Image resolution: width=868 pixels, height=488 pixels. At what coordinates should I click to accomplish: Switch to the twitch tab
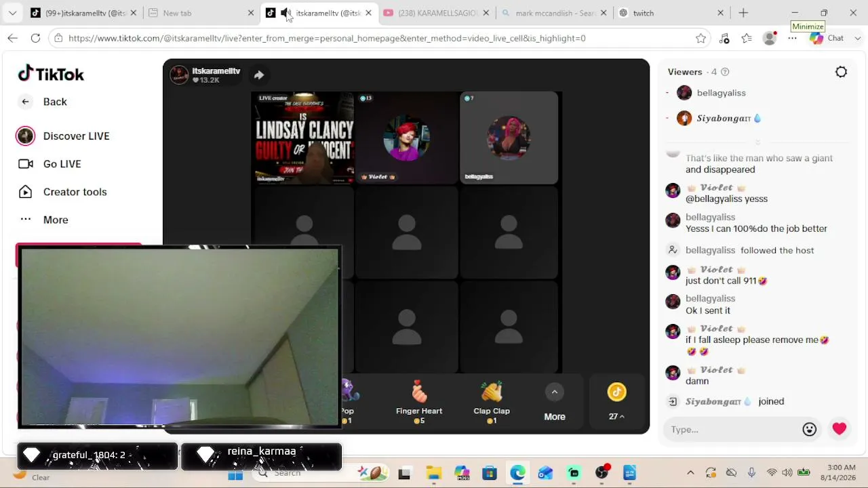671,13
